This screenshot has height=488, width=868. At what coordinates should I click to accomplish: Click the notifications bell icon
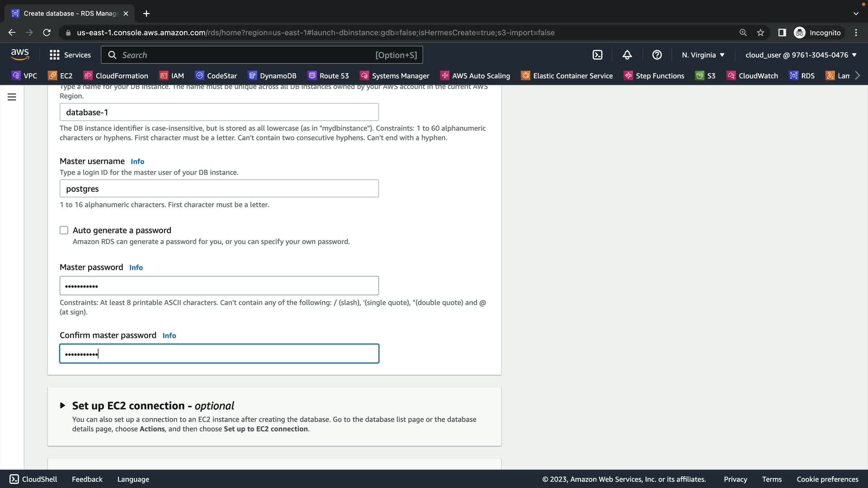tap(627, 55)
